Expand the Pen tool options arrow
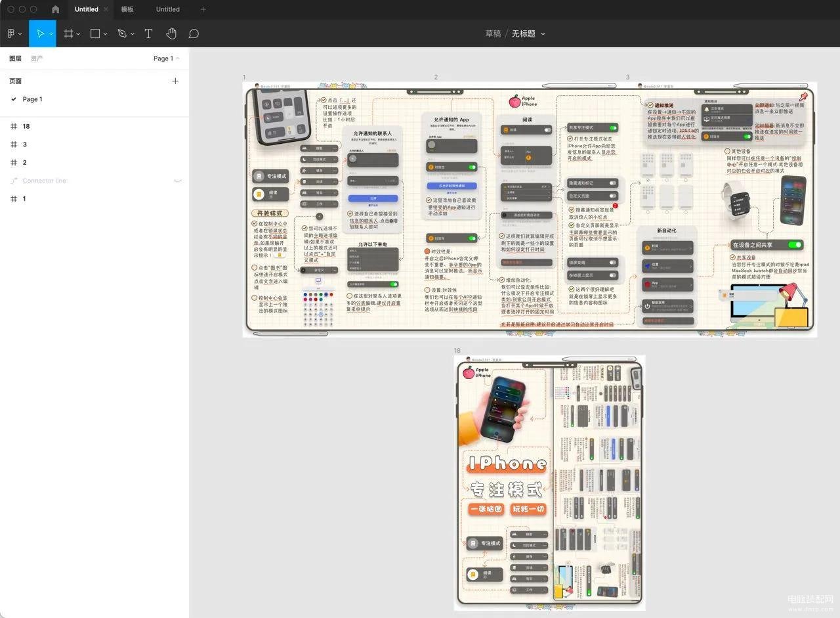 pyautogui.click(x=132, y=34)
